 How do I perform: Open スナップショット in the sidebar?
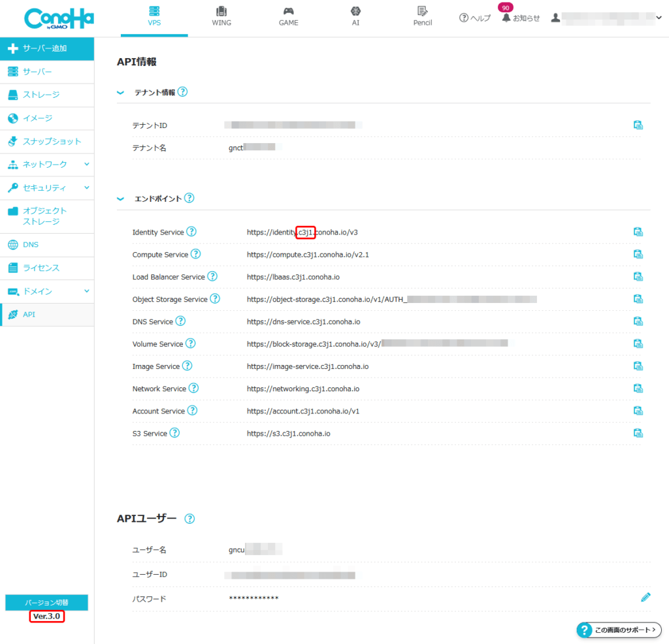coord(47,141)
